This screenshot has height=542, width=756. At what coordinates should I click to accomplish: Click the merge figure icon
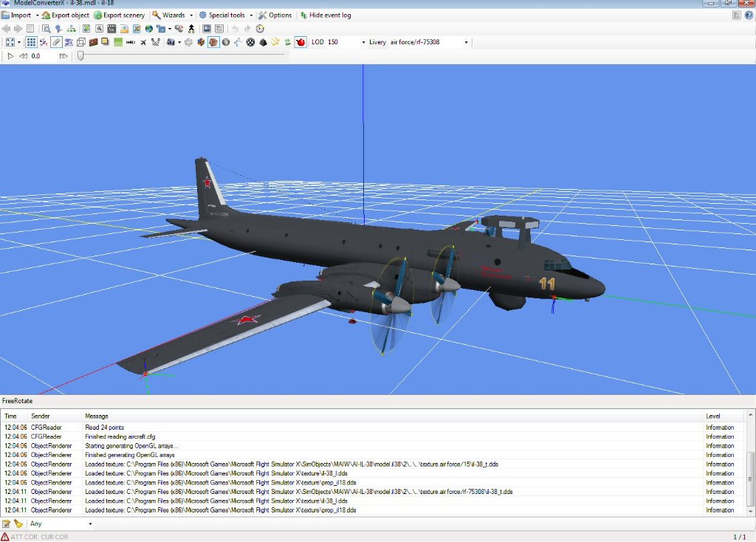(x=191, y=29)
